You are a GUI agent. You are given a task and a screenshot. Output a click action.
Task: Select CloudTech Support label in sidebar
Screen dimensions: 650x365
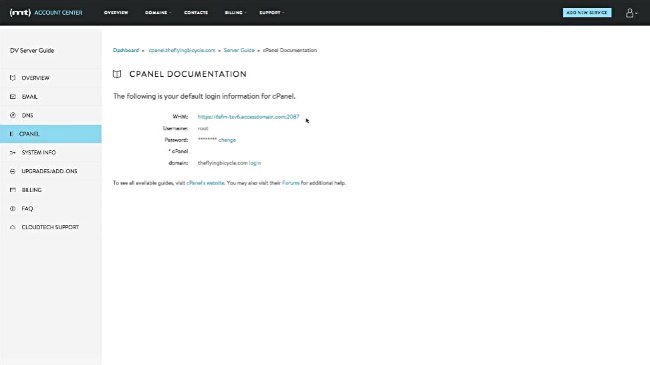pos(50,227)
